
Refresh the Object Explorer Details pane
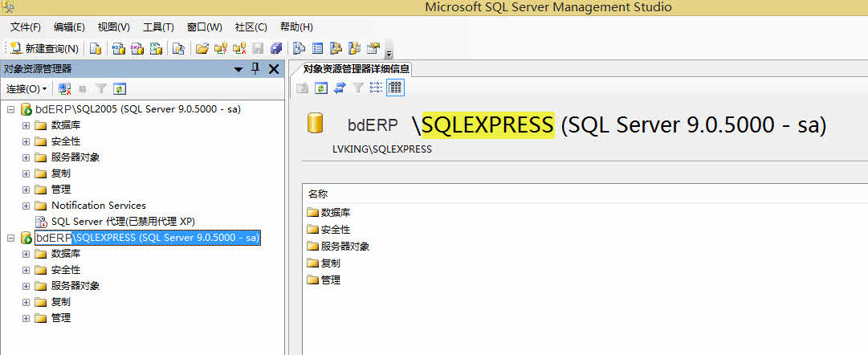(321, 88)
